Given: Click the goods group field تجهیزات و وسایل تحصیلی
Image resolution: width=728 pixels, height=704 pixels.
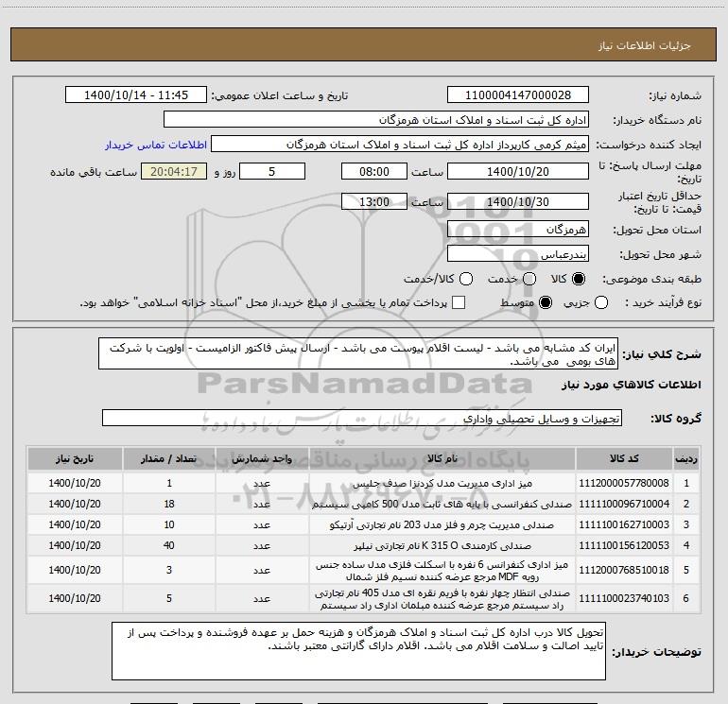Looking at the screenshot, I should tap(362, 418).
